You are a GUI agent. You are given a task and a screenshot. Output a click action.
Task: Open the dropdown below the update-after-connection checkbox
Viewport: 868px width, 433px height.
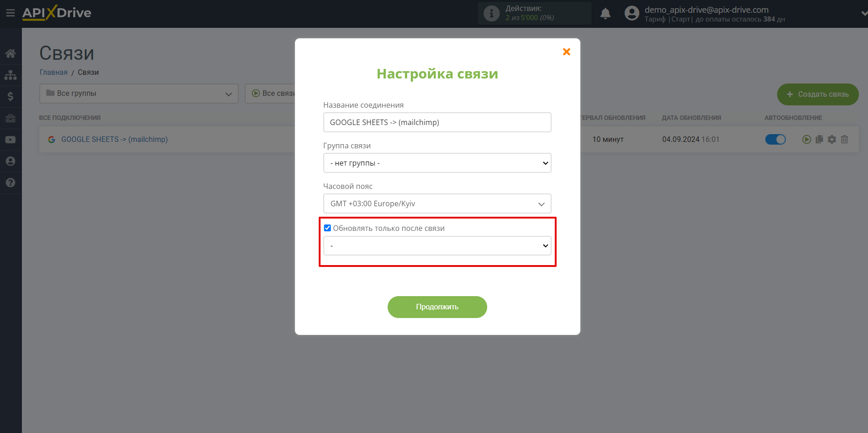pos(437,245)
